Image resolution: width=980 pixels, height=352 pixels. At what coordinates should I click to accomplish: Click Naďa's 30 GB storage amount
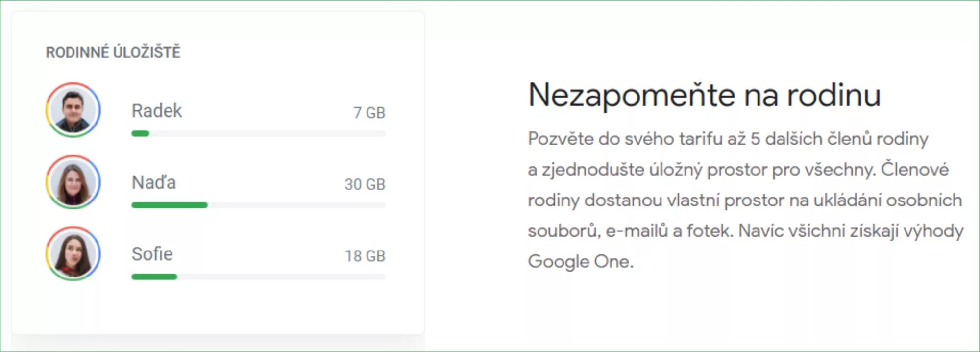point(365,184)
